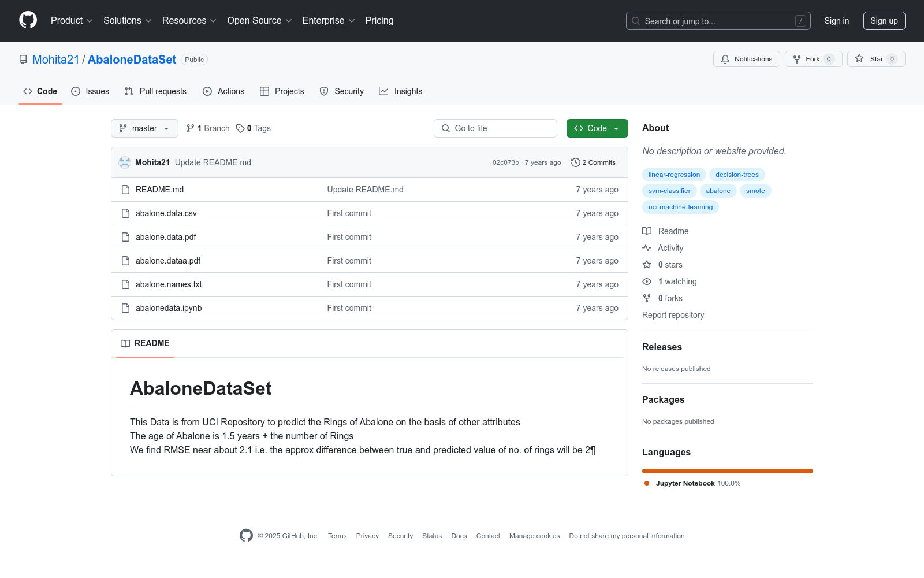The width and height of the screenshot is (924, 578).
Task: Click the GitHub logo in header
Action: tap(28, 20)
